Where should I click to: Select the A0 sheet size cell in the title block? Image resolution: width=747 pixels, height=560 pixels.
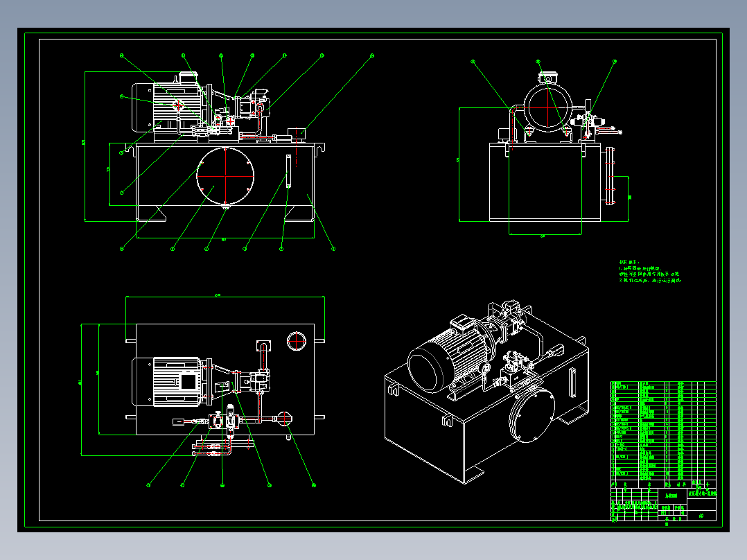(701, 516)
